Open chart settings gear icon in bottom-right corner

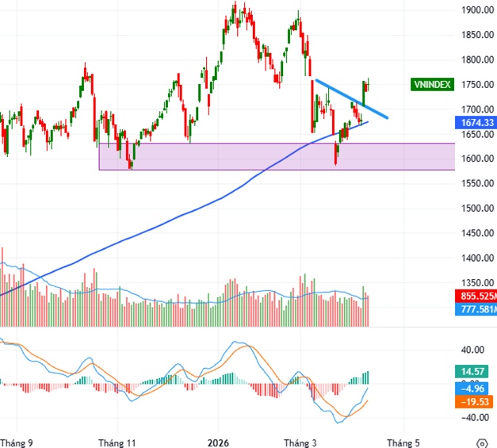coord(481,442)
